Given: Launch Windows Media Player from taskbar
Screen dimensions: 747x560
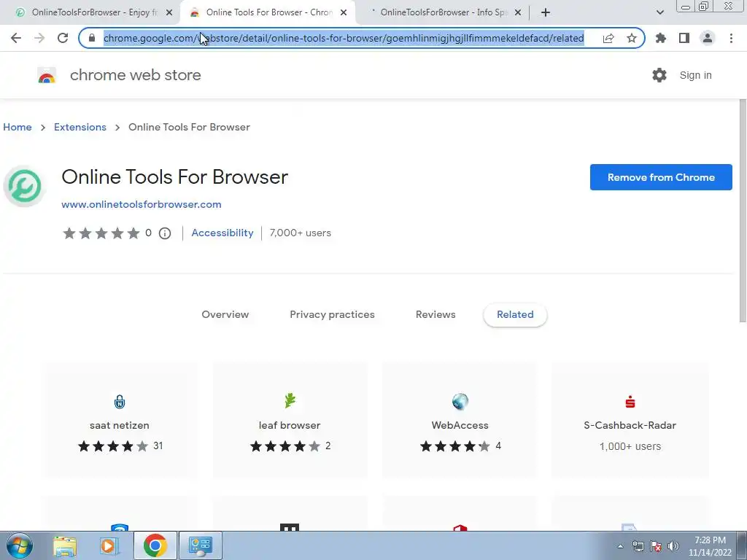Looking at the screenshot, I should [x=109, y=546].
